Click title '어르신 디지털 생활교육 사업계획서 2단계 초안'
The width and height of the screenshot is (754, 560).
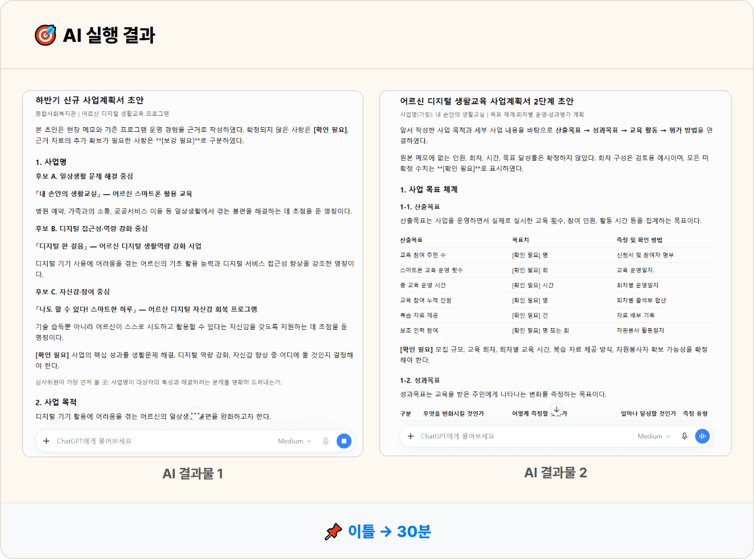click(x=487, y=101)
